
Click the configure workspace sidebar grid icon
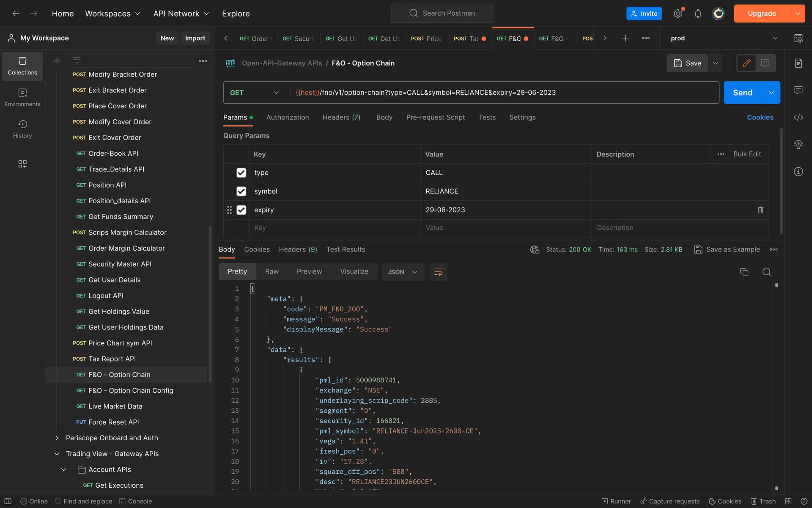point(22,164)
